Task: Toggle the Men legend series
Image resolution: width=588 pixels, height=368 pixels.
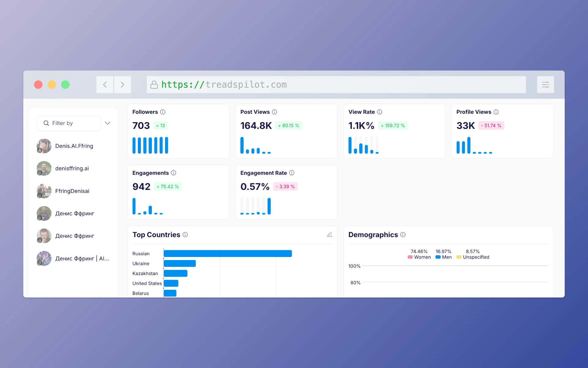Action: 443,257
